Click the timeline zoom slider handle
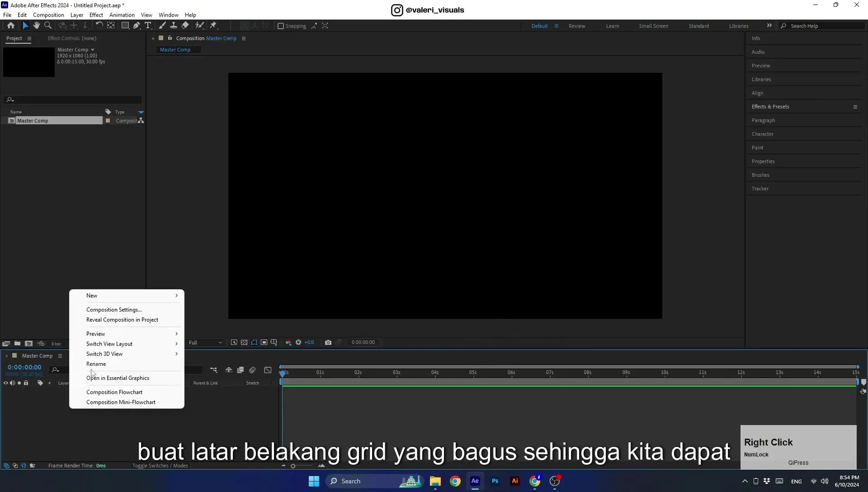 pyautogui.click(x=293, y=466)
